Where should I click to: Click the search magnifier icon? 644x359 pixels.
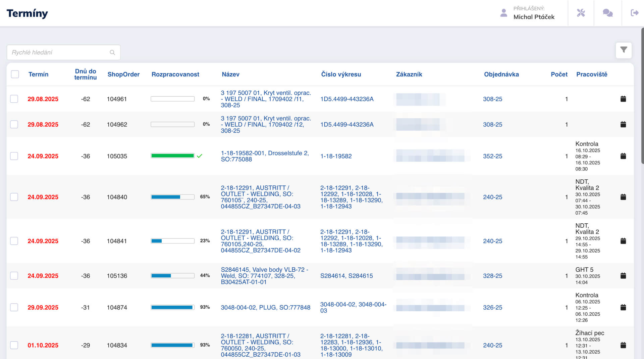pyautogui.click(x=112, y=52)
